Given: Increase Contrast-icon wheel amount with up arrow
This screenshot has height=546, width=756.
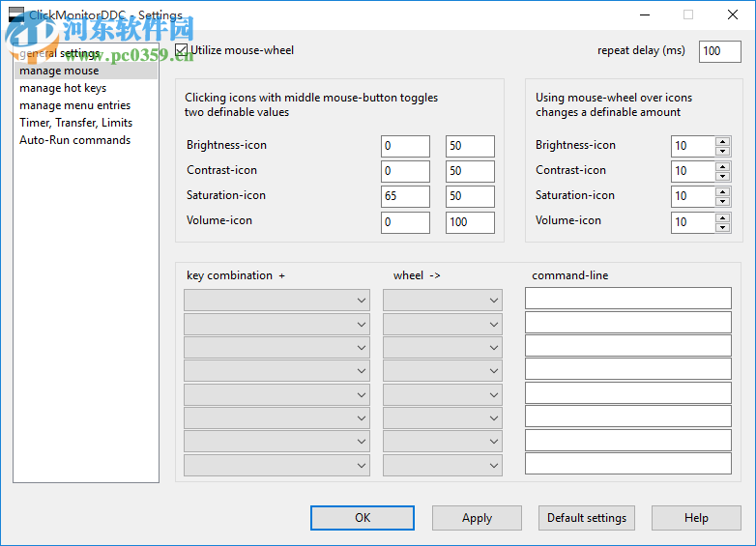Looking at the screenshot, I should tap(722, 166).
